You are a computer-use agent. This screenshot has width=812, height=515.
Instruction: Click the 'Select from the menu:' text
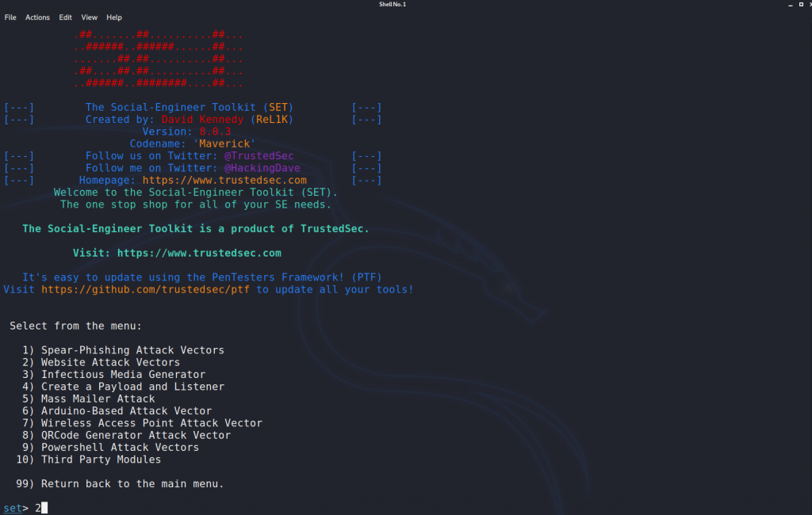[75, 326]
